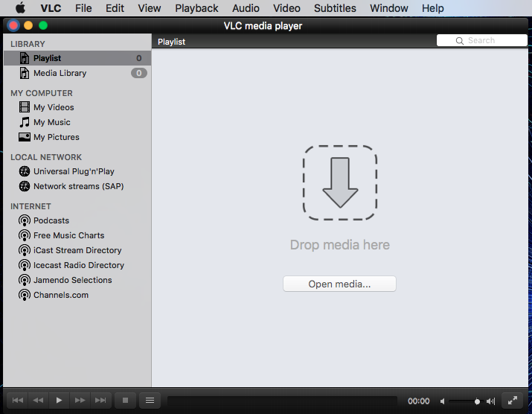Click the stop playback button
The height and width of the screenshot is (414, 532).
coord(125,401)
